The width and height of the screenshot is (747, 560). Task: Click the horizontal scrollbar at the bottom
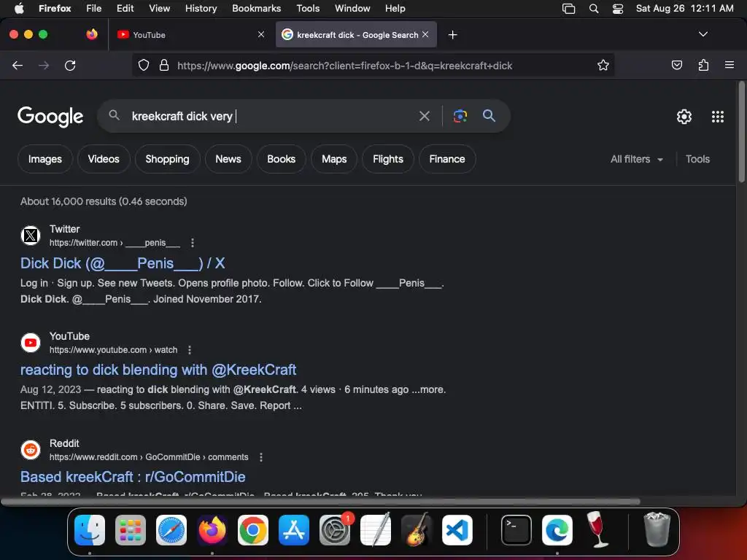click(320, 502)
